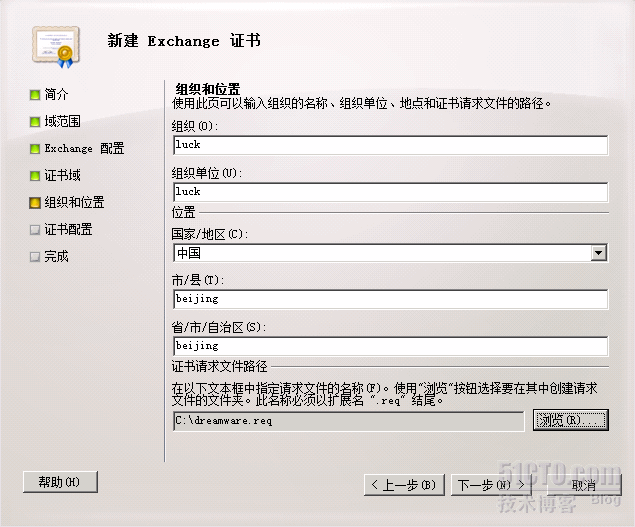Click the 省/市/自治区(S): label
This screenshot has width=635, height=527.
[219, 327]
